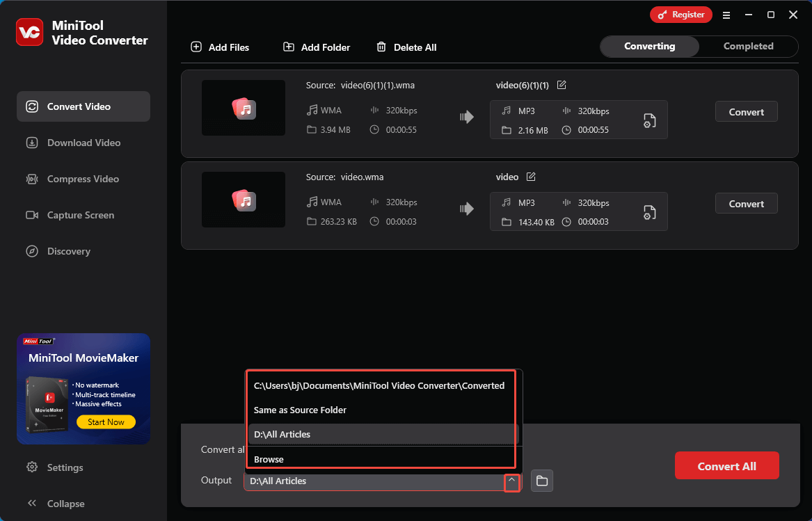This screenshot has height=521, width=812.
Task: Choose Browse in output dropdown
Action: point(383,459)
